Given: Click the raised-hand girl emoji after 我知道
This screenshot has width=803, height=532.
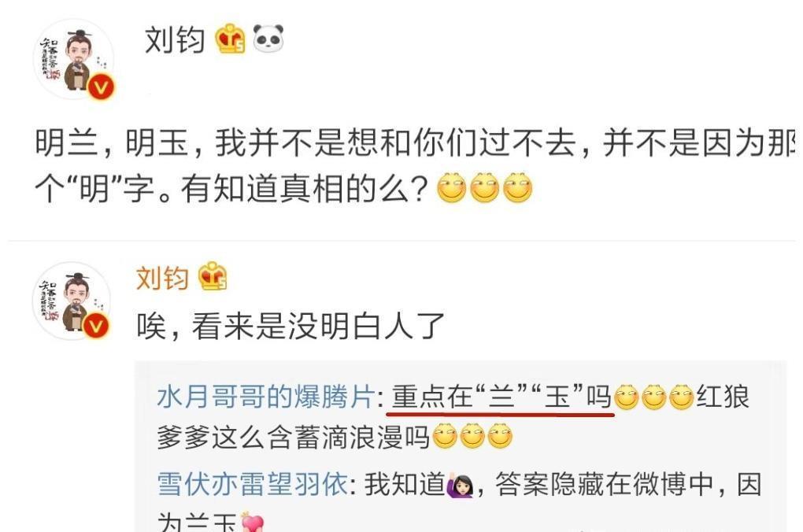Looking at the screenshot, I should click(x=460, y=485).
